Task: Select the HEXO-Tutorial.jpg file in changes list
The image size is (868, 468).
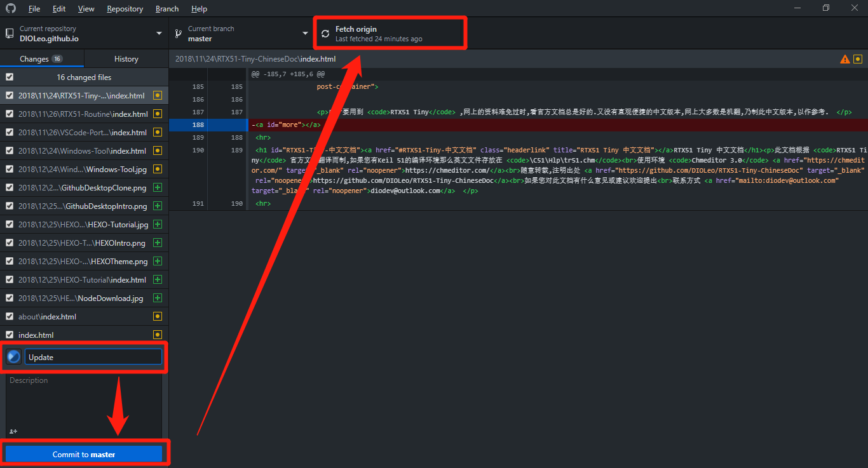Action: [x=83, y=225]
